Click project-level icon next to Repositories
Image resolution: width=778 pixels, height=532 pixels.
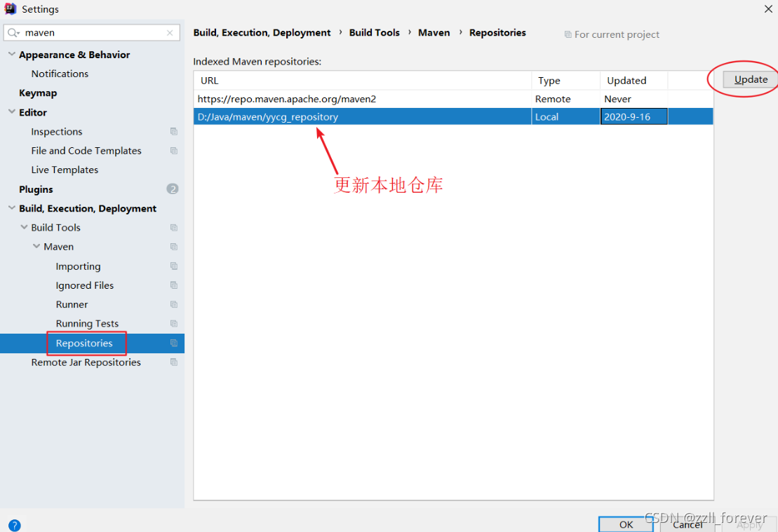click(x=174, y=343)
